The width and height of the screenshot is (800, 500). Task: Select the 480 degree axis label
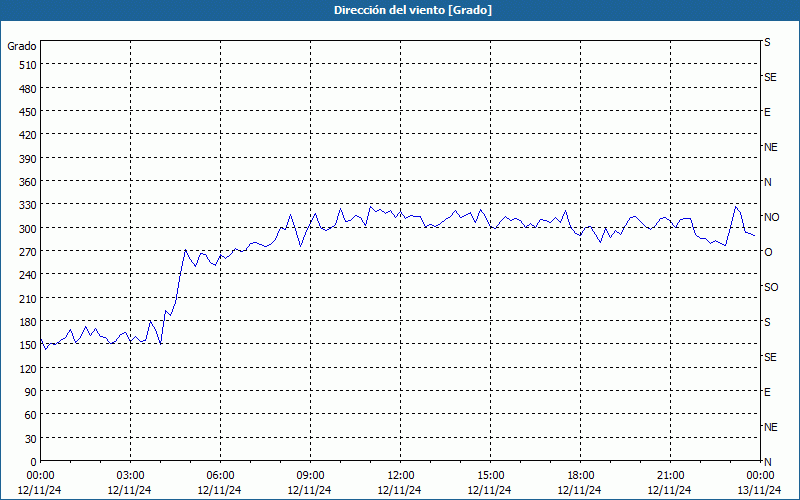(28, 89)
